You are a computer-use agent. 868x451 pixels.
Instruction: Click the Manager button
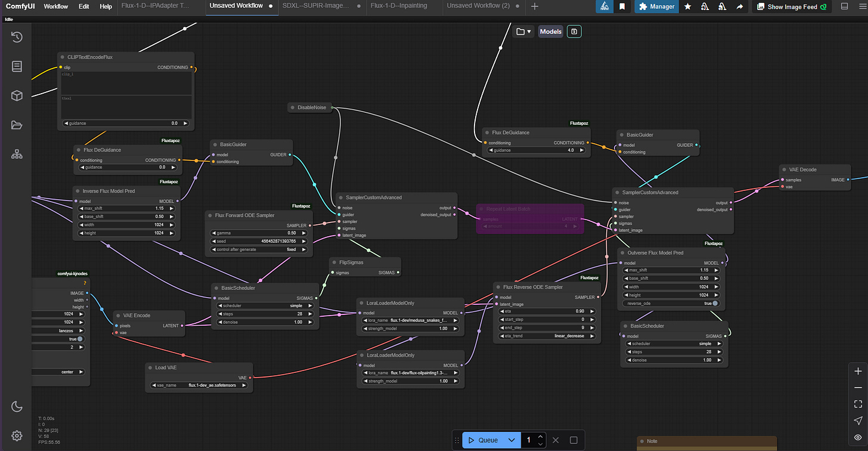click(656, 7)
